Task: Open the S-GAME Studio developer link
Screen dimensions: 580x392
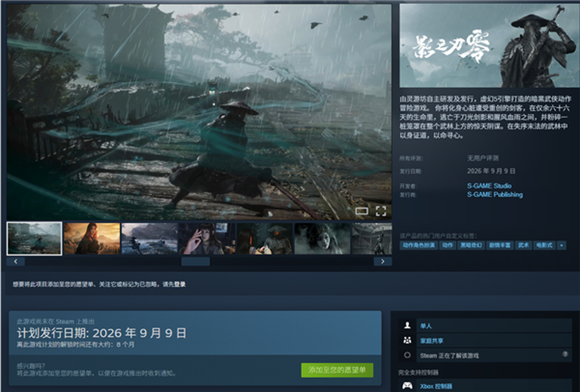Action: pyautogui.click(x=489, y=186)
